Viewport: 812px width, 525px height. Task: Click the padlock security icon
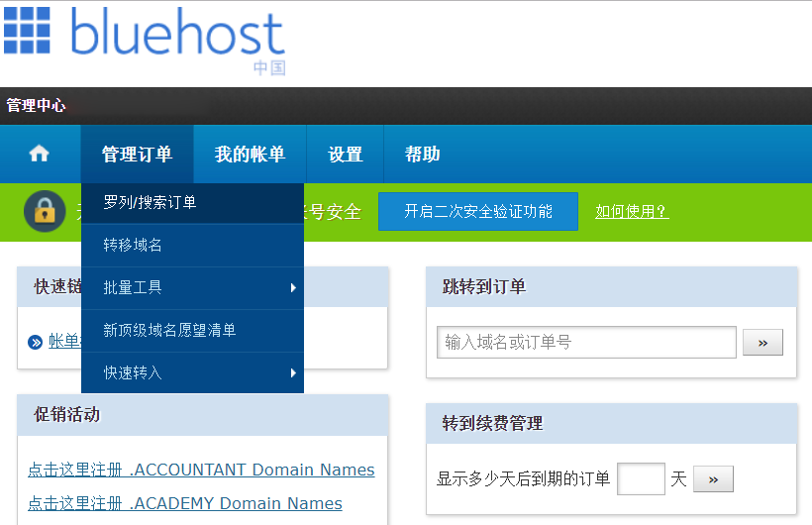coord(45,211)
